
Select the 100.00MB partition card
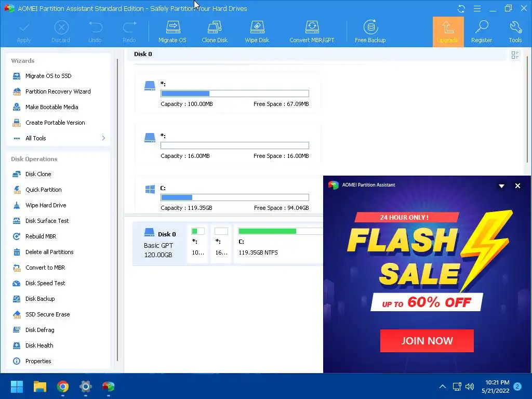[x=228, y=92]
